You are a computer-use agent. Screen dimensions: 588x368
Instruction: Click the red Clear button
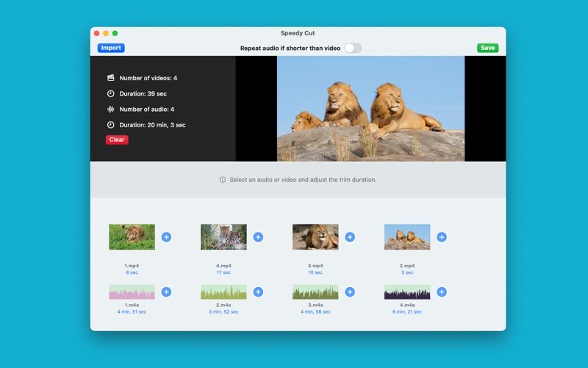117,140
